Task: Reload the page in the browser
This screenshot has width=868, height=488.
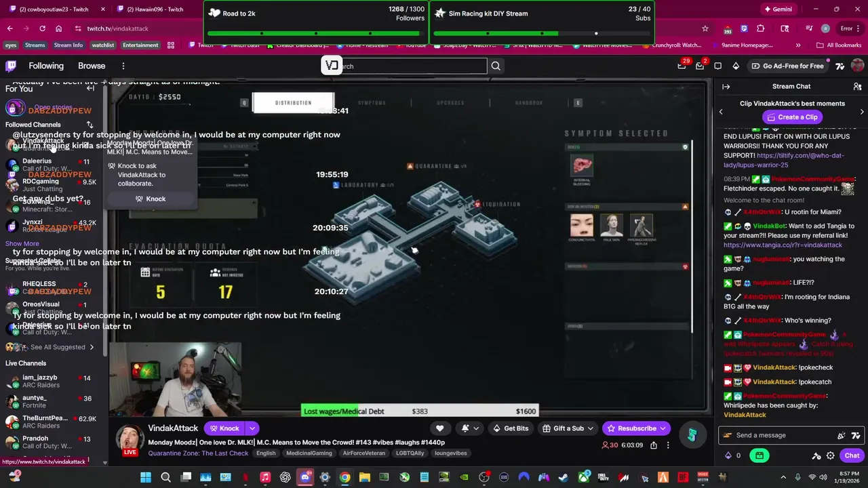Action: point(42,28)
